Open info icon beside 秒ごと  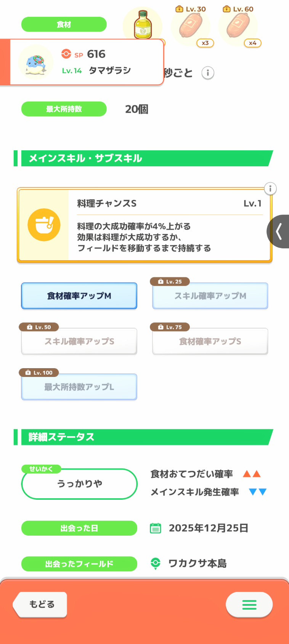click(208, 73)
